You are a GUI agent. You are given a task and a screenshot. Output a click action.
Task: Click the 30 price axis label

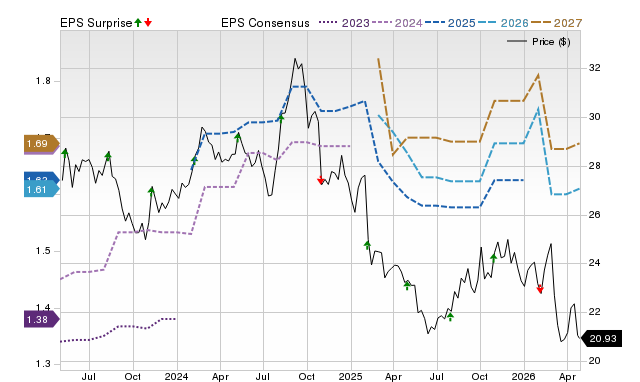[595, 117]
